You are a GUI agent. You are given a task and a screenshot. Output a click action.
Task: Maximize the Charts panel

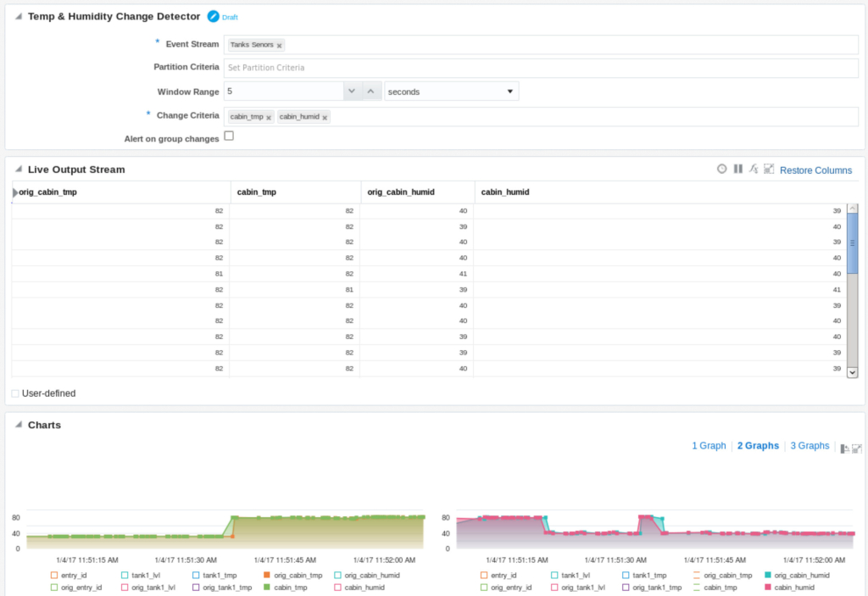(857, 448)
